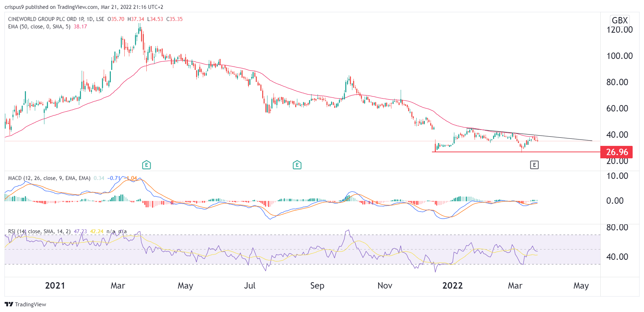Select the MACD indicator legend
This screenshot has width=644, height=312.
49,178
